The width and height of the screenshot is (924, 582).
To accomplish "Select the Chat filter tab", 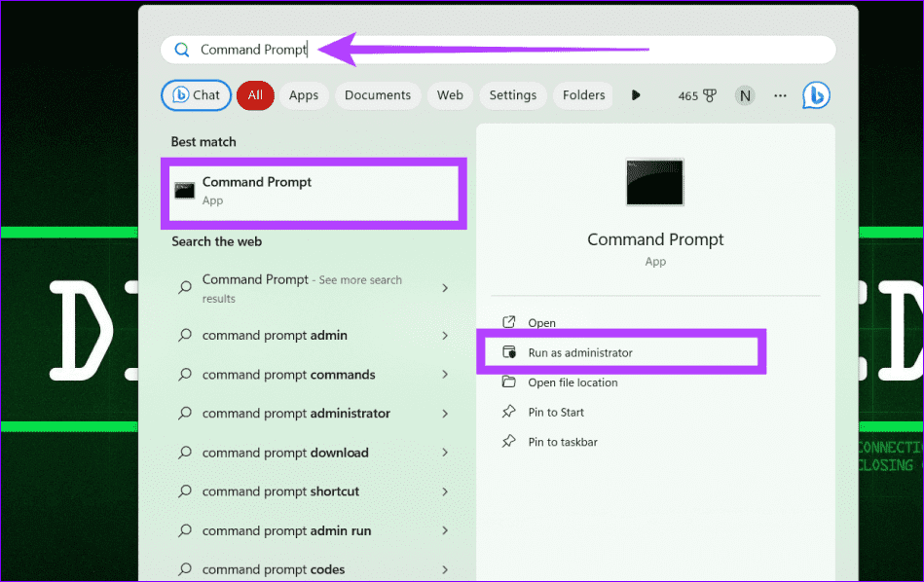I will tap(197, 94).
